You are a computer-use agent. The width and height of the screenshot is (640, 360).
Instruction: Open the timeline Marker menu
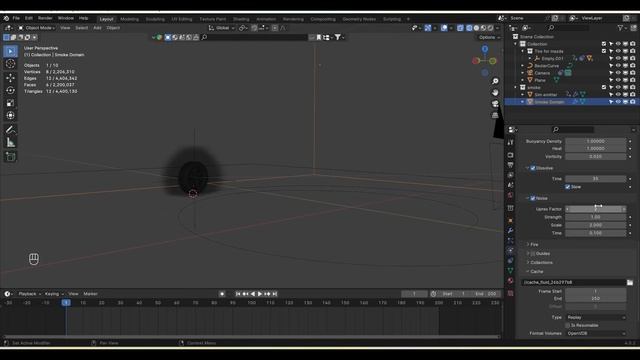click(x=90, y=294)
